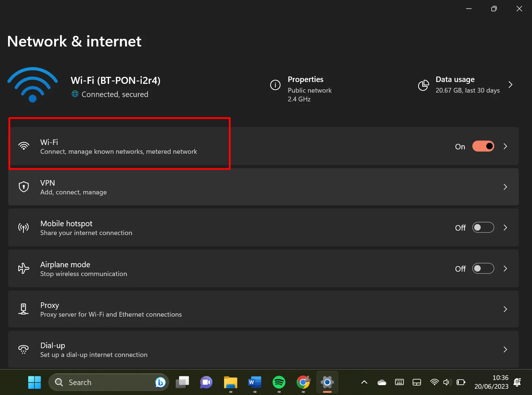Open File Explorer from the taskbar
The height and width of the screenshot is (395, 532).
[x=231, y=382]
